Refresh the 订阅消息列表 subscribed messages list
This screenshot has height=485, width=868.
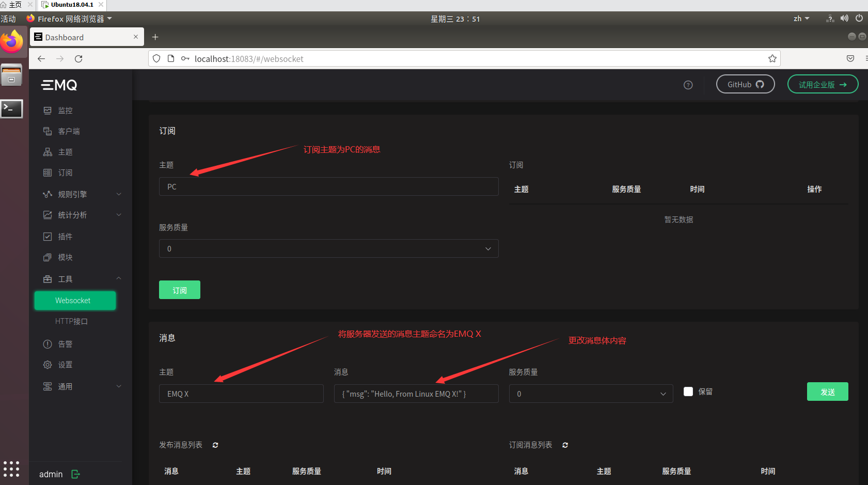point(564,445)
